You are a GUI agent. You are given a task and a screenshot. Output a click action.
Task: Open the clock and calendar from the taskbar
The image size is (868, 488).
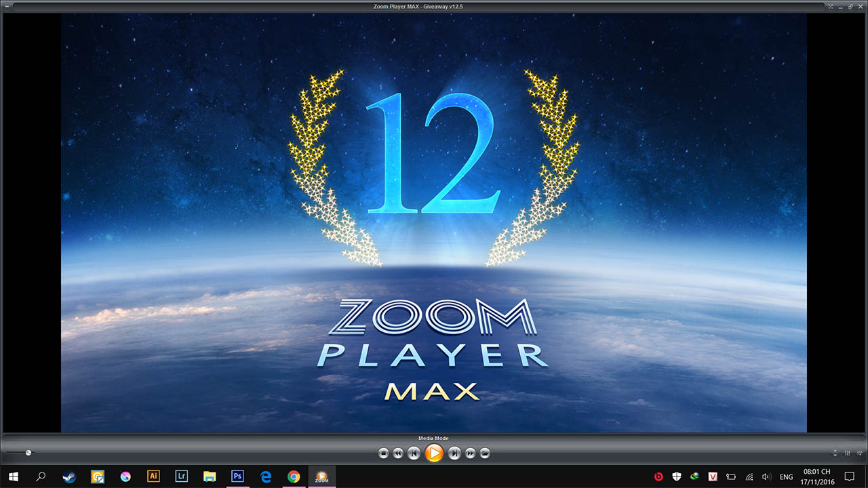(816, 476)
